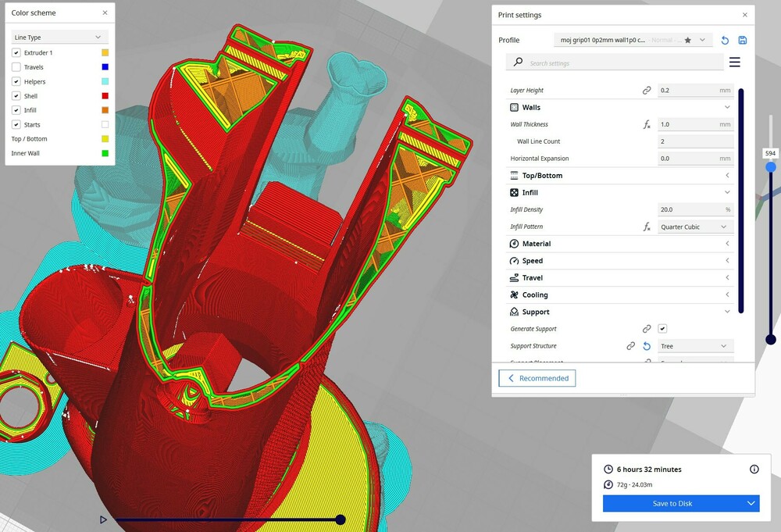Click the Layer Height link icon
The width and height of the screenshot is (781, 532).
point(647,90)
